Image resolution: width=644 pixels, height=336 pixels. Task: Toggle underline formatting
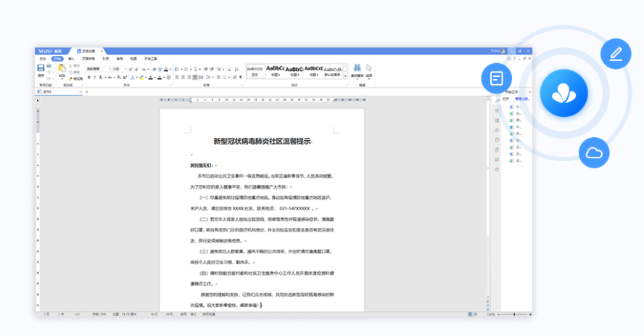[99, 77]
